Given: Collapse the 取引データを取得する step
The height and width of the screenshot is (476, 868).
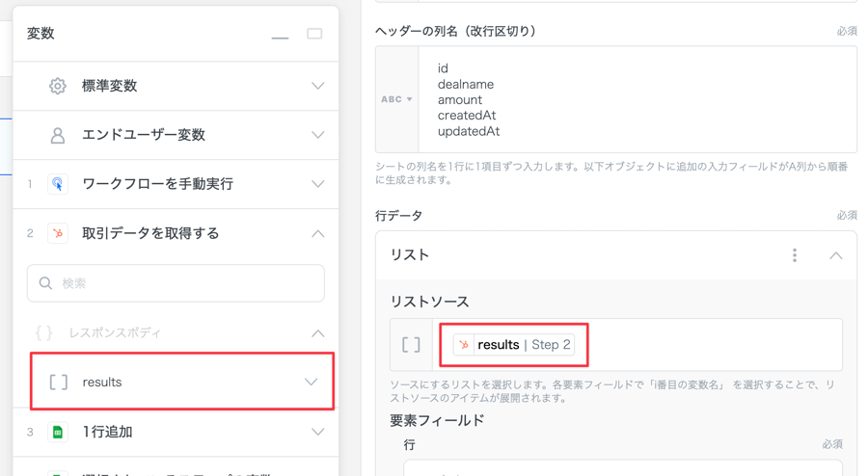Looking at the screenshot, I should point(317,233).
